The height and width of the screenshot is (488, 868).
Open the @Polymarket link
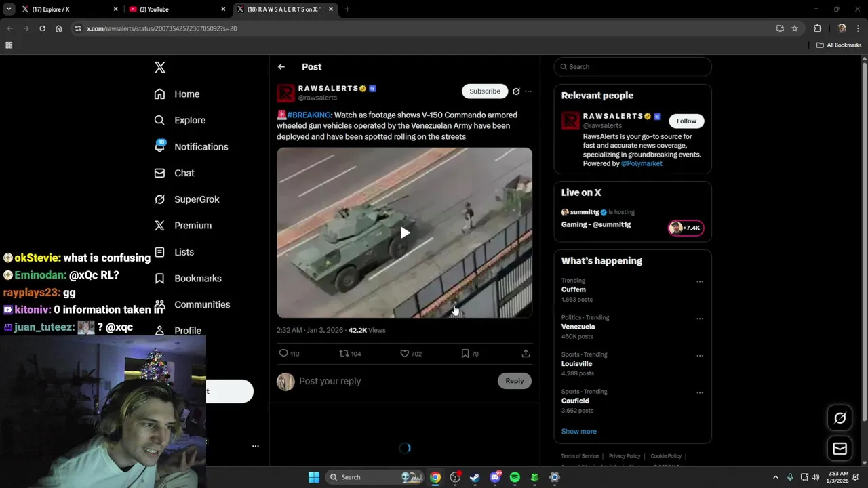pyautogui.click(x=642, y=163)
